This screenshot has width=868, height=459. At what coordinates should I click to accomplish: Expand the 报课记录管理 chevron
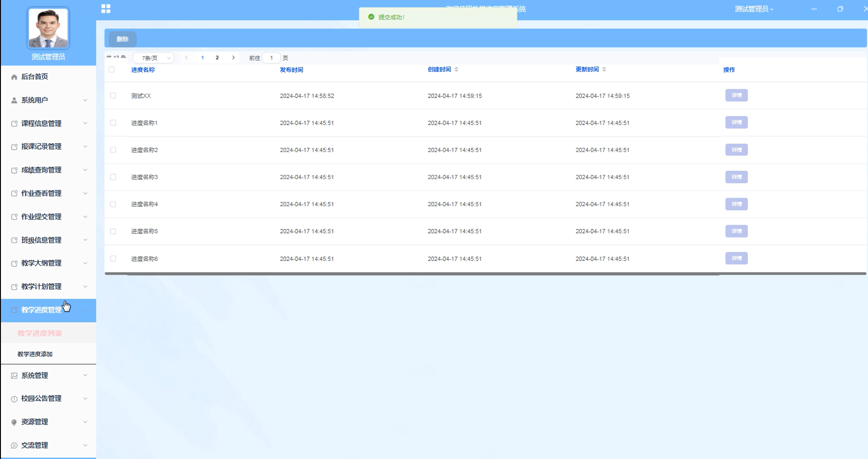click(x=85, y=147)
